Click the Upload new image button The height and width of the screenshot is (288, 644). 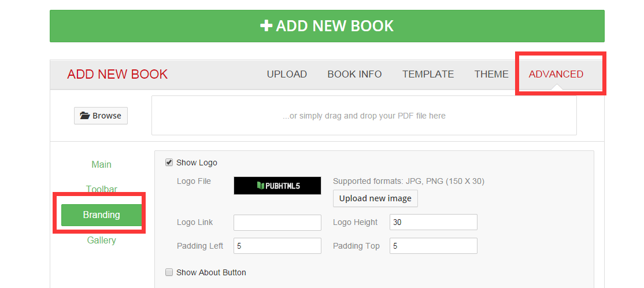(375, 198)
